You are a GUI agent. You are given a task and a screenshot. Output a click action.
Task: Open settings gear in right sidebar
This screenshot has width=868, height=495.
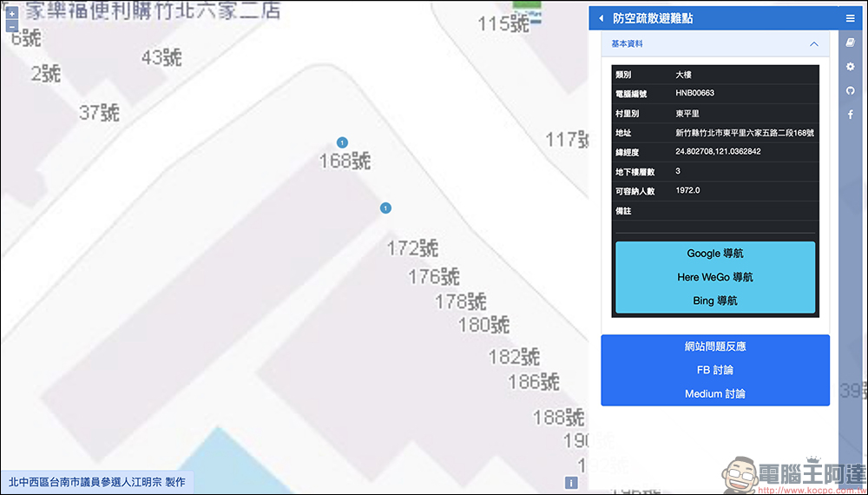pos(851,67)
